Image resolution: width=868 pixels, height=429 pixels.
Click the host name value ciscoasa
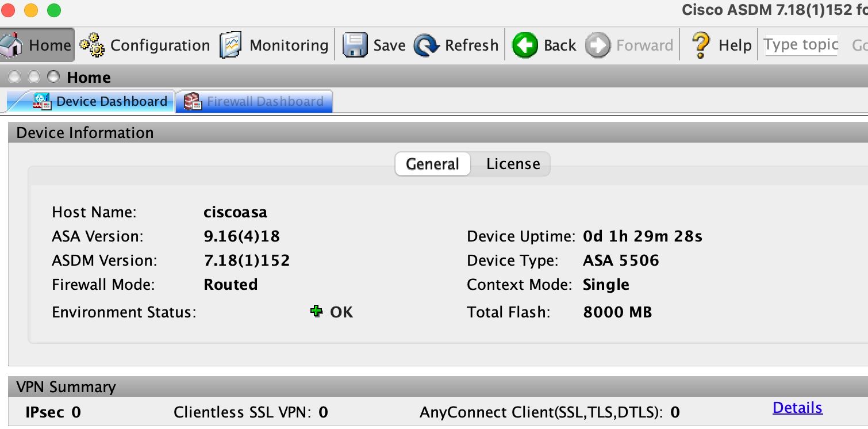(236, 212)
